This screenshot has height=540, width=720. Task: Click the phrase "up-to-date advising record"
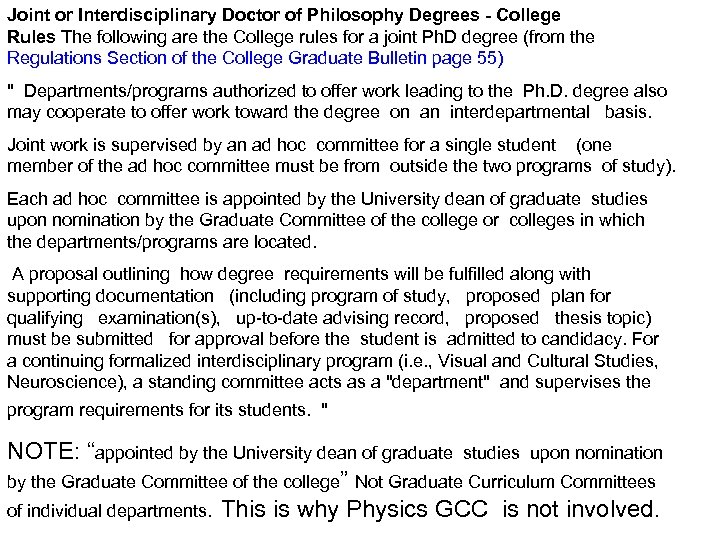[332, 318]
